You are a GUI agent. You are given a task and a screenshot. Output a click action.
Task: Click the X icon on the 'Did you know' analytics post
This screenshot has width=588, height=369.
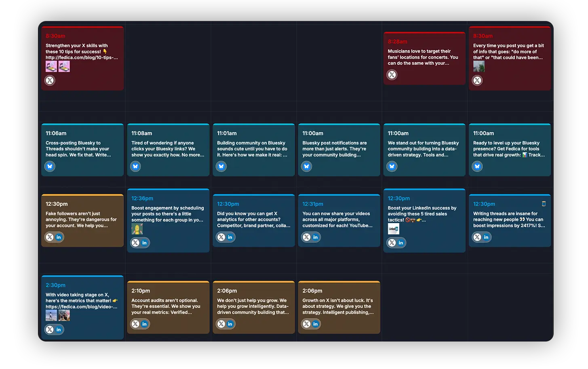[x=221, y=237]
